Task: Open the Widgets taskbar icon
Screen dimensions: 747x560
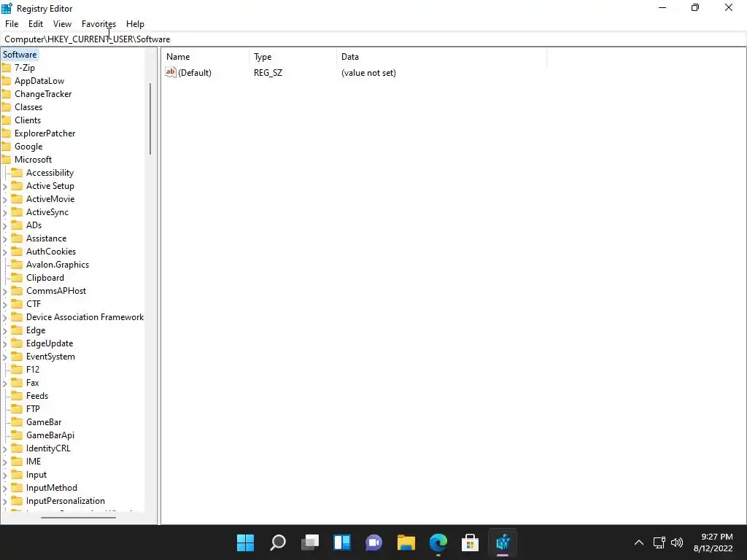Action: [x=342, y=542]
